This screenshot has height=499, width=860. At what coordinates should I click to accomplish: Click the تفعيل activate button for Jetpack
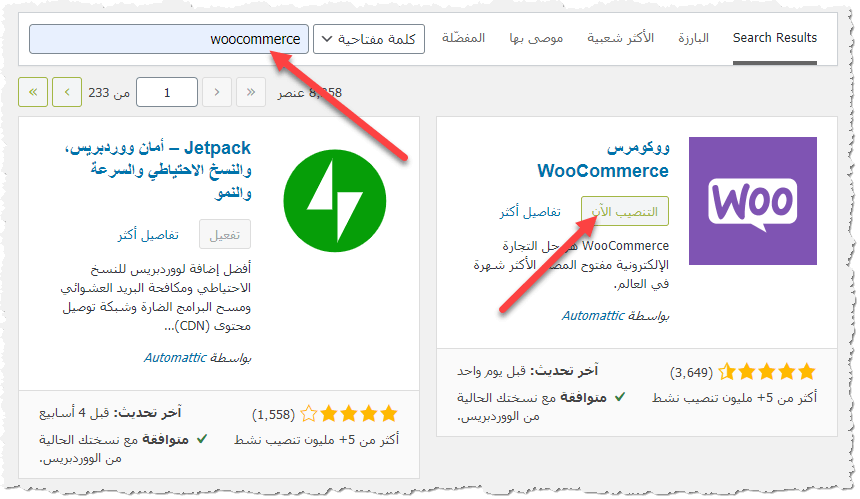tap(225, 235)
